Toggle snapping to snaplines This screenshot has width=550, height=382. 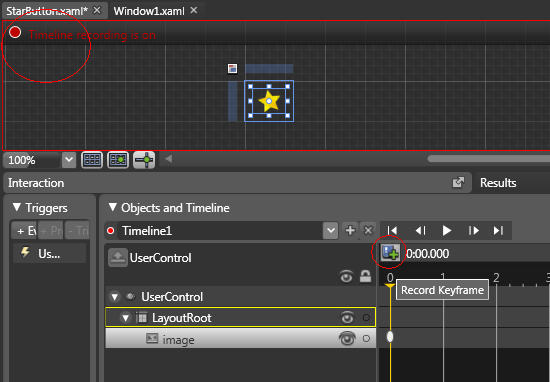coord(144,160)
